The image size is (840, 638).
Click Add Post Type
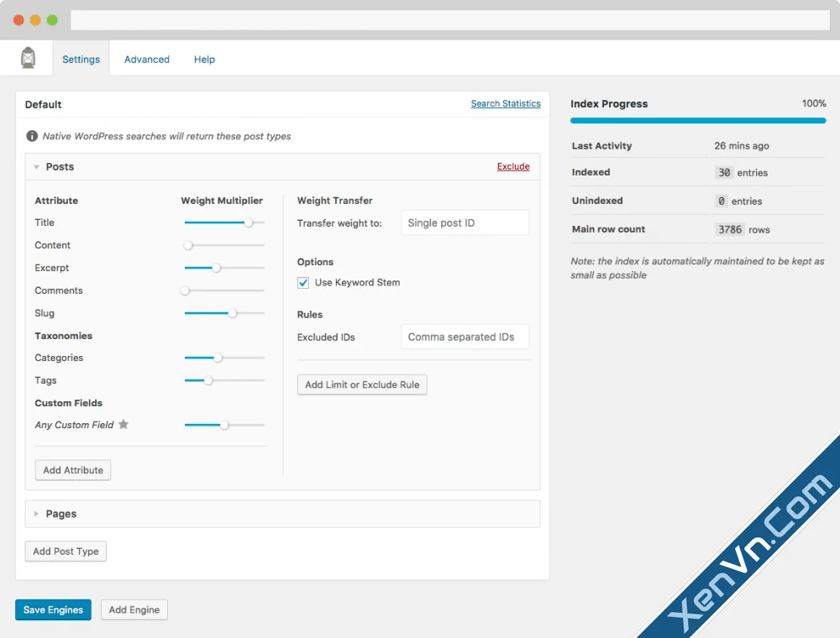click(65, 551)
